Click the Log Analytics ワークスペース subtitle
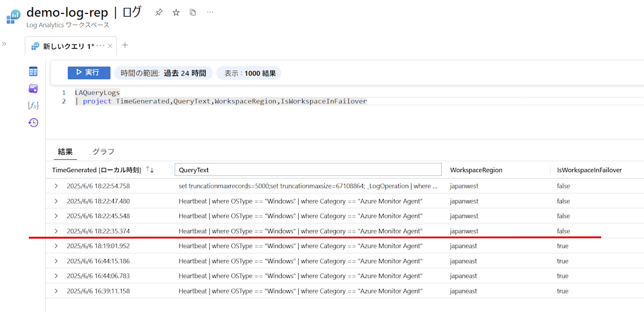This screenshot has height=312, width=644. coord(68,25)
